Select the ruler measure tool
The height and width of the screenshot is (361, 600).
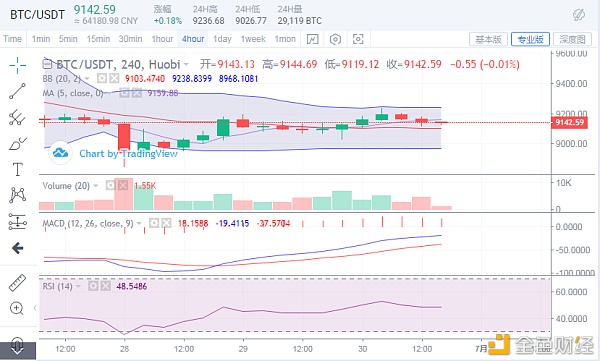point(17,283)
